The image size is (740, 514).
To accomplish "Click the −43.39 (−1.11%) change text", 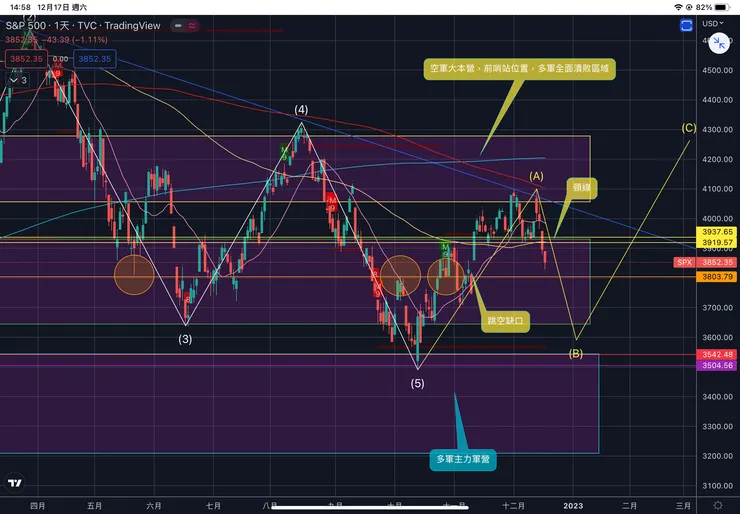I will [73, 40].
